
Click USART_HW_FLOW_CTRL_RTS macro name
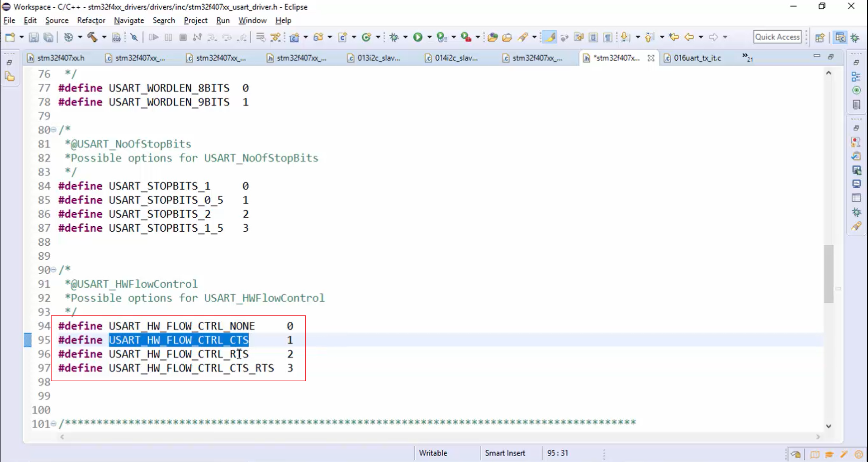point(179,354)
